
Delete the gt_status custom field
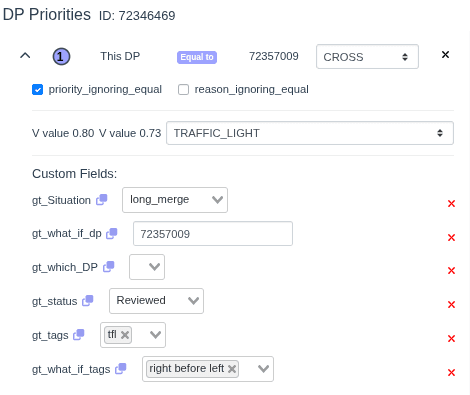click(451, 304)
